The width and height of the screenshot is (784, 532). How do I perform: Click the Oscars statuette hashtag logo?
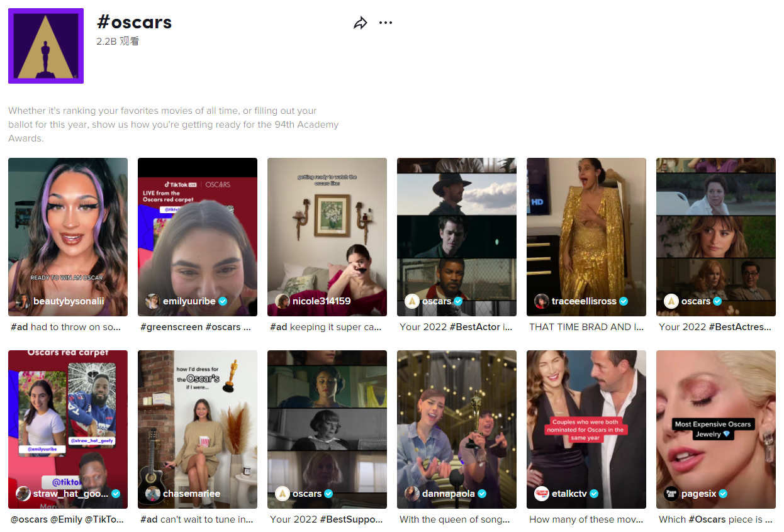(x=46, y=46)
